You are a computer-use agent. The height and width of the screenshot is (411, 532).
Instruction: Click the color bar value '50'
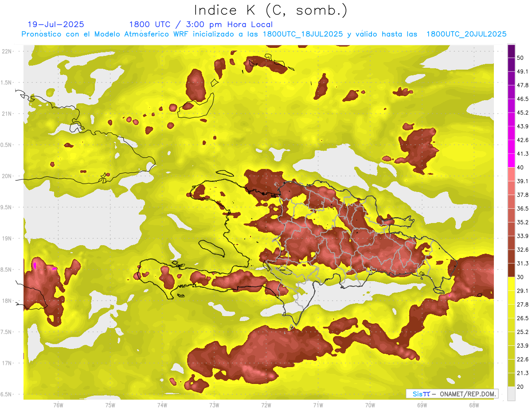(520, 58)
